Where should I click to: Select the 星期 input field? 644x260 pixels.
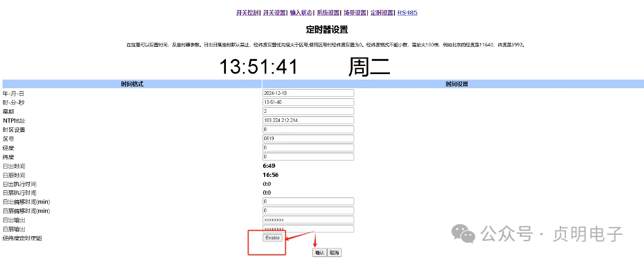point(308,111)
